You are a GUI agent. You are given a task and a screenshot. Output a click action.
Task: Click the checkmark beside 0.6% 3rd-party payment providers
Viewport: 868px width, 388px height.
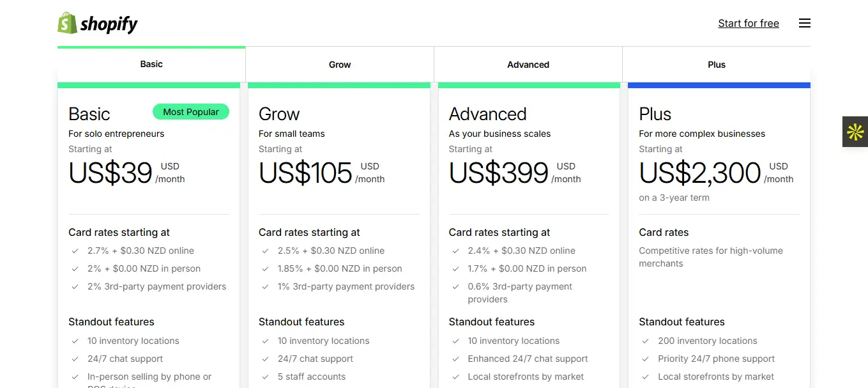[455, 286]
